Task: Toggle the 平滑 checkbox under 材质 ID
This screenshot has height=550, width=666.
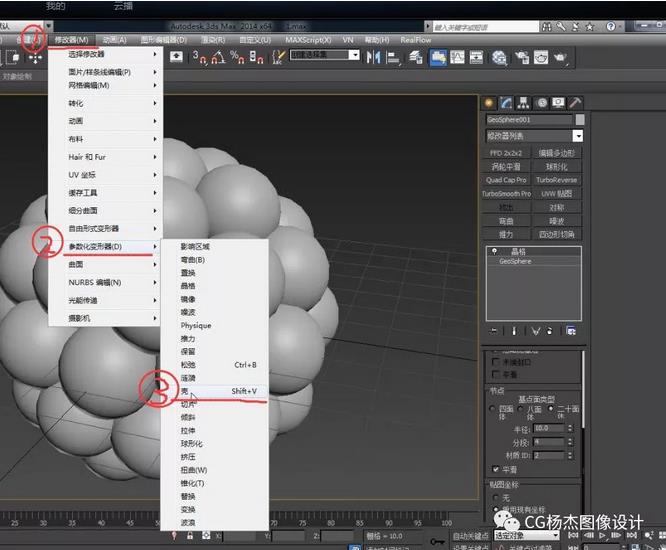Action: click(495, 469)
